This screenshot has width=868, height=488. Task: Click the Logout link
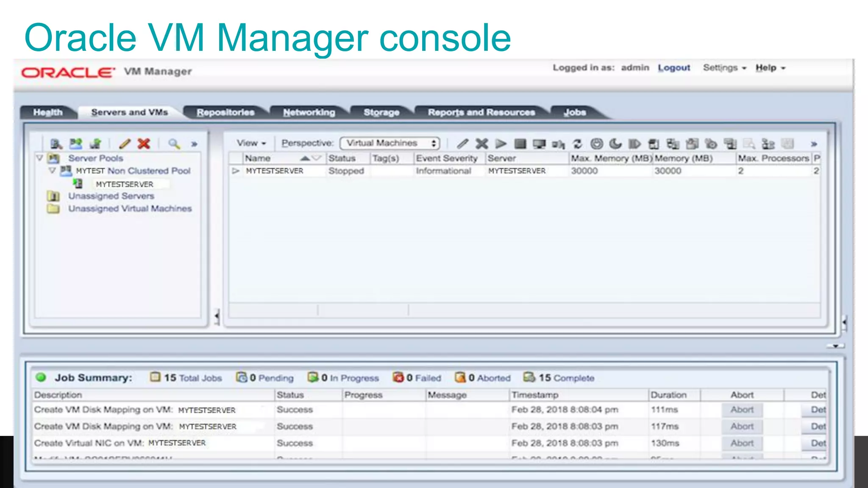[x=674, y=68]
